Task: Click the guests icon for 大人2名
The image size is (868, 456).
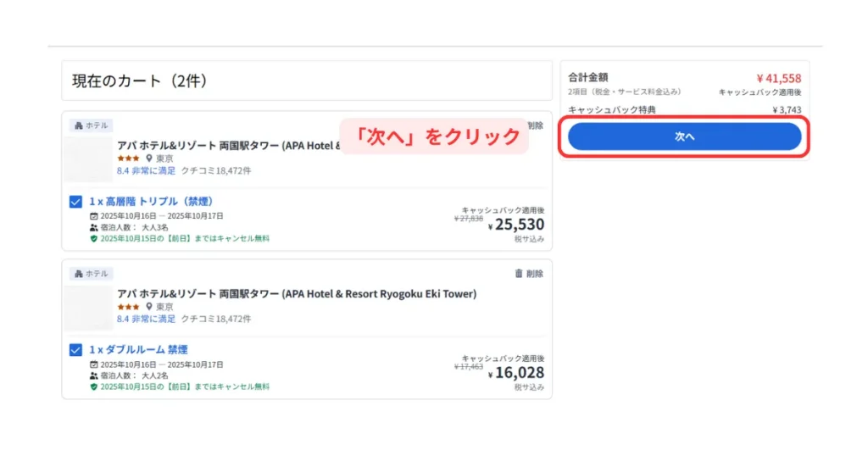Action: (93, 375)
